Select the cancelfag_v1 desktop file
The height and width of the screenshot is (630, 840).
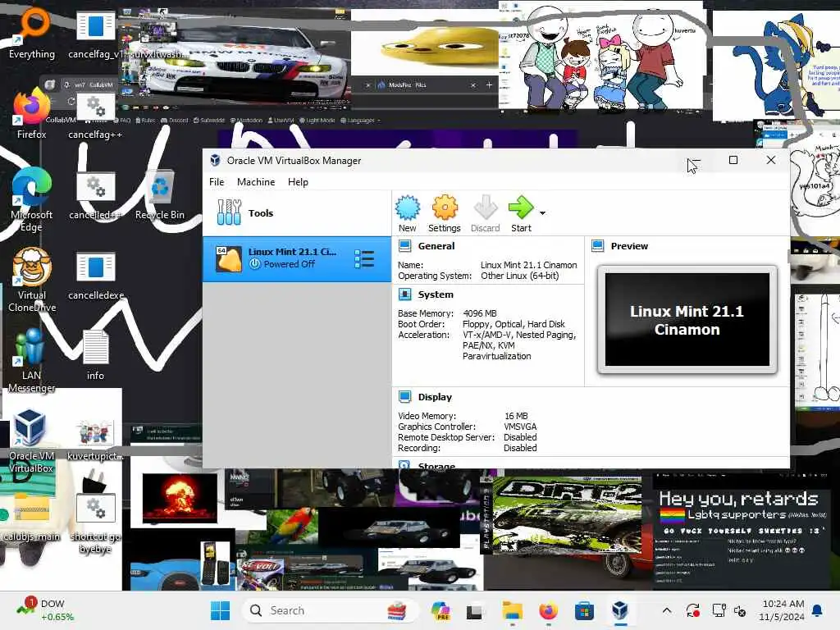tap(96, 33)
